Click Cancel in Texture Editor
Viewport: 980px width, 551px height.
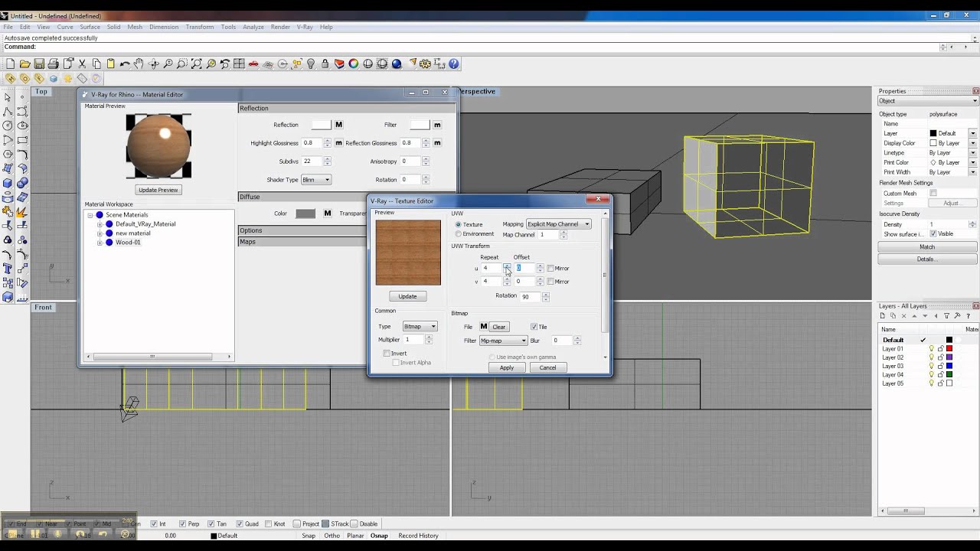tap(547, 368)
